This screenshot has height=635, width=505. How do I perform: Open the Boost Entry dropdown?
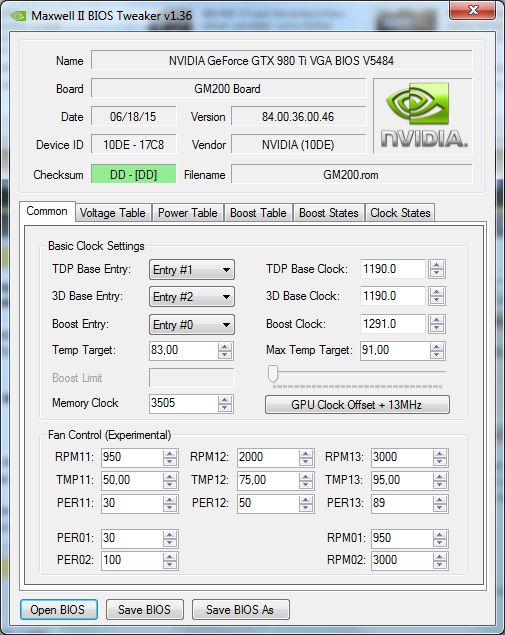tap(192, 325)
